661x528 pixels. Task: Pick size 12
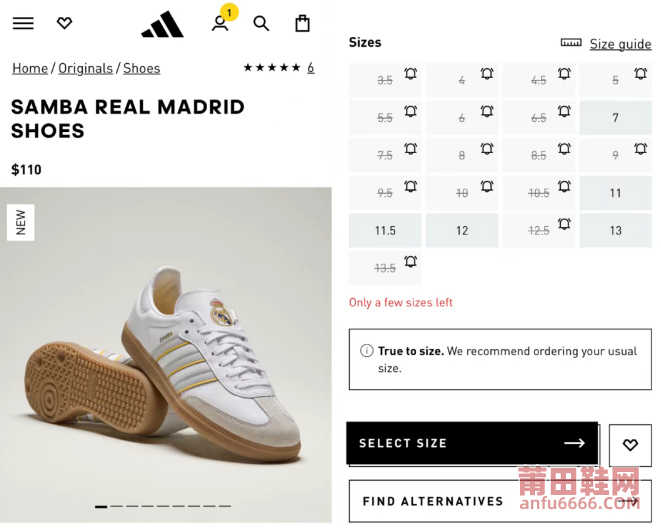click(462, 230)
